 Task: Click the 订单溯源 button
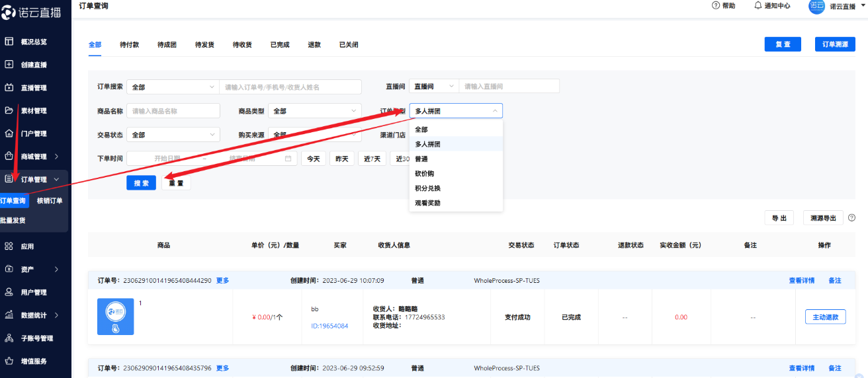[x=835, y=44]
